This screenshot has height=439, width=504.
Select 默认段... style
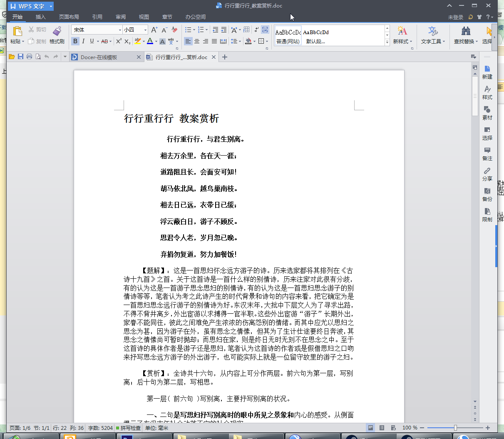[x=315, y=36]
